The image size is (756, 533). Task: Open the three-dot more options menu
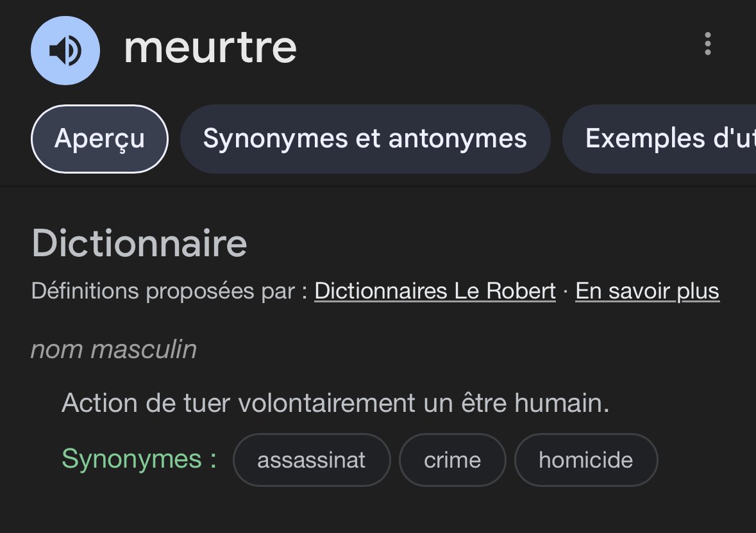707,44
